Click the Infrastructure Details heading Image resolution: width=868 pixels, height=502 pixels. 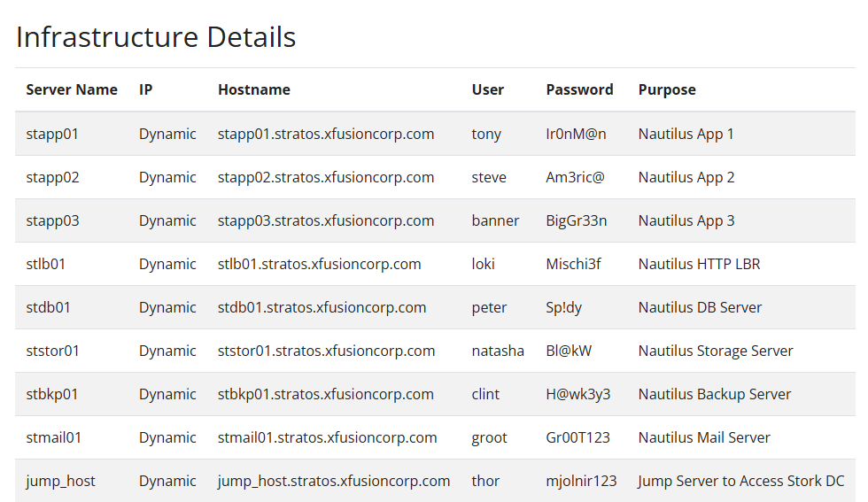(x=156, y=37)
